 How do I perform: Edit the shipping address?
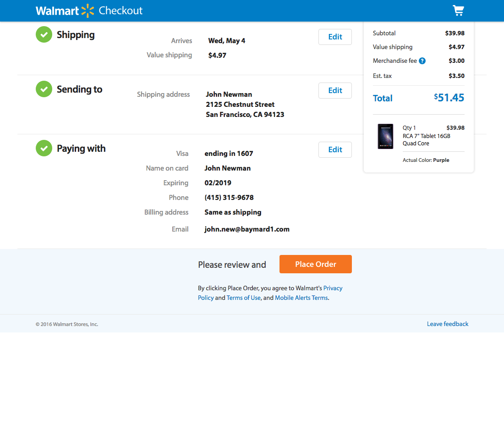[335, 90]
